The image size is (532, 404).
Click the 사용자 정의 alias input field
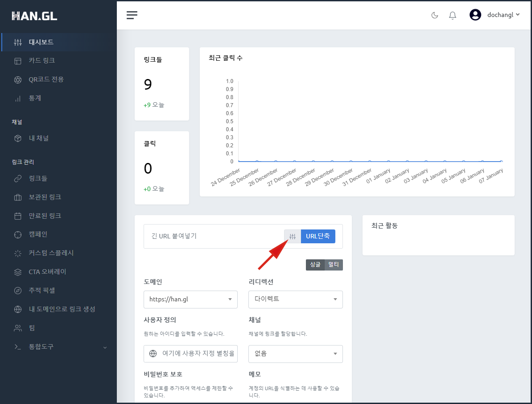(191, 354)
